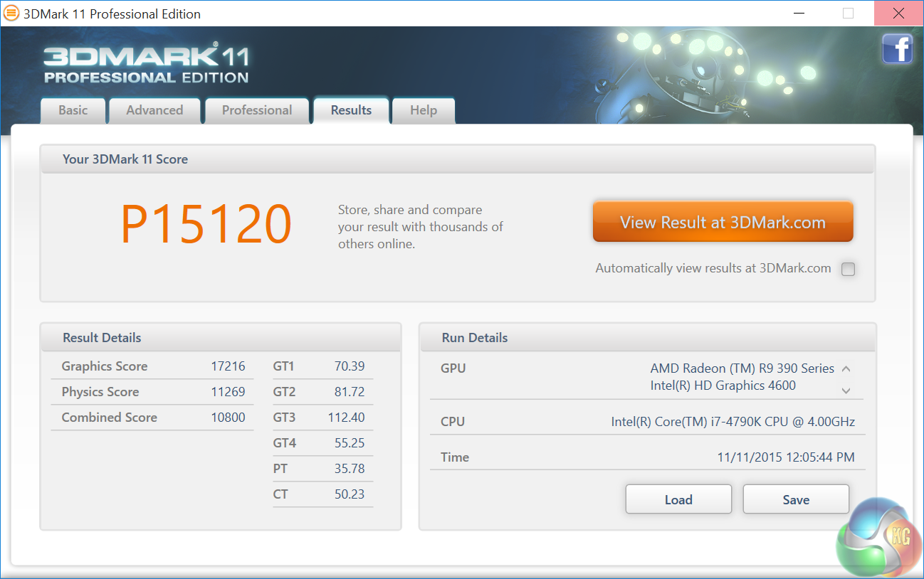Open the Facebook icon link
The height and width of the screenshot is (579, 924).
click(897, 49)
